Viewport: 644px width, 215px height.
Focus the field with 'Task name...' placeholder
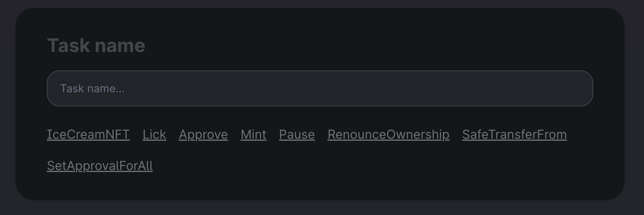[320, 88]
